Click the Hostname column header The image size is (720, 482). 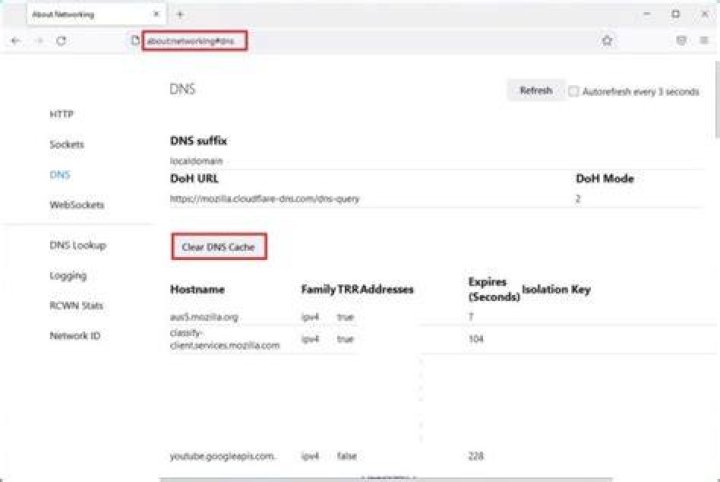(x=197, y=289)
